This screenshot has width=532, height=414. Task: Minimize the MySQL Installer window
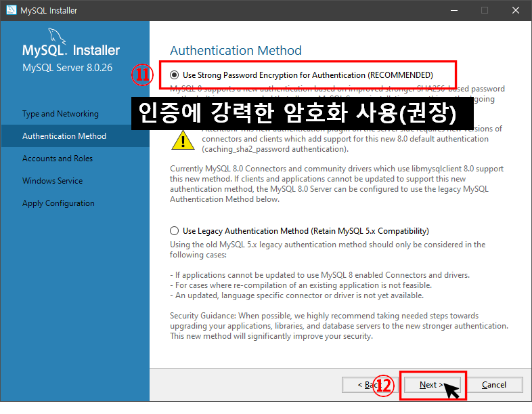click(x=454, y=10)
